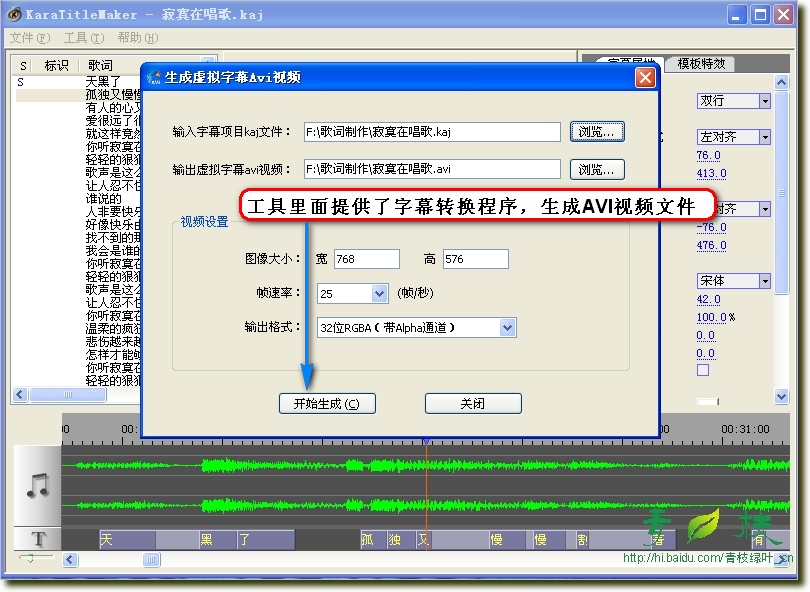Screen dimensions: 810x592
Task: Click the value 476.0 link
Action: (711, 245)
